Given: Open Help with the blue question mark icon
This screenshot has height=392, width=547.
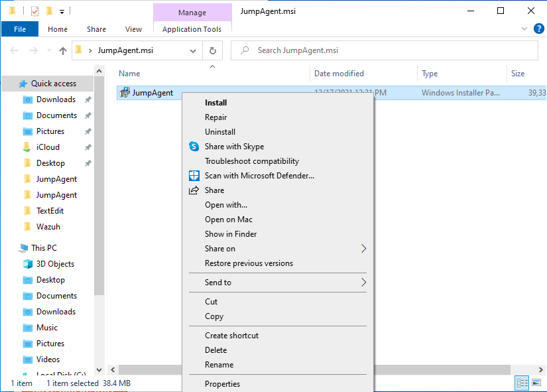Looking at the screenshot, I should (538, 29).
